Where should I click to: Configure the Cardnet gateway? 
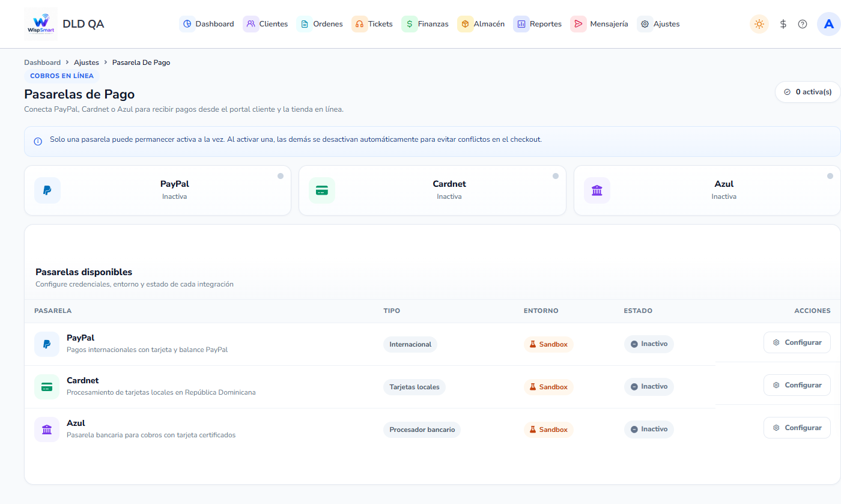(x=797, y=385)
